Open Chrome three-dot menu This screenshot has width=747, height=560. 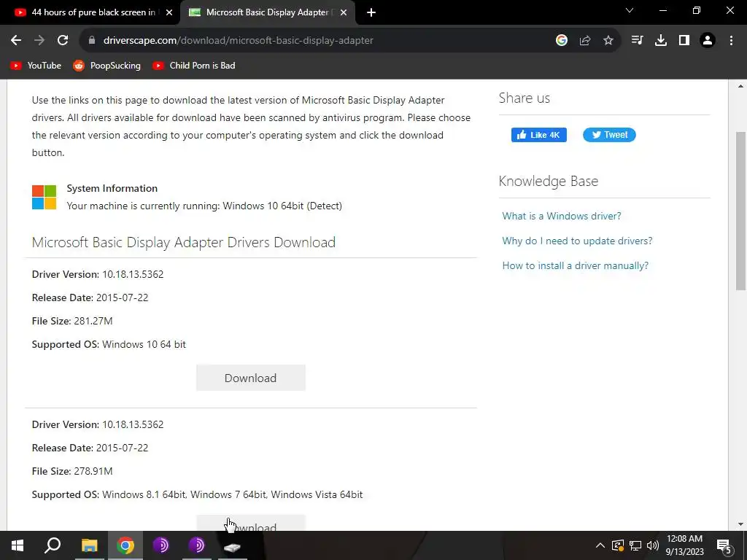click(731, 41)
